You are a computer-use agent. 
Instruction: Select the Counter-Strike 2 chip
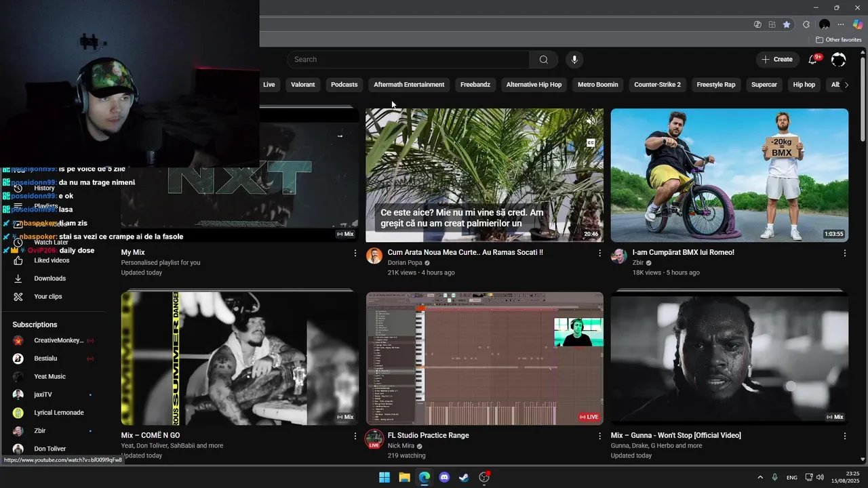(x=657, y=85)
